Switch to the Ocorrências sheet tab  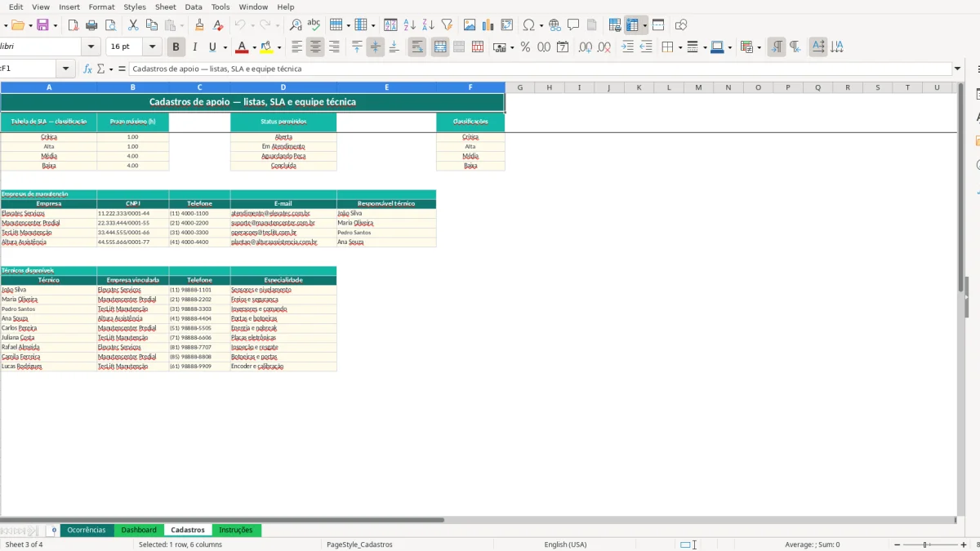(x=87, y=530)
